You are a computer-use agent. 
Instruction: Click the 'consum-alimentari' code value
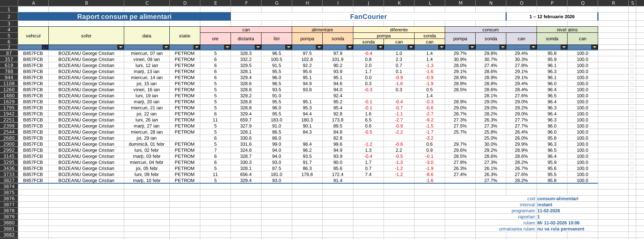pyautogui.click(x=558, y=199)
